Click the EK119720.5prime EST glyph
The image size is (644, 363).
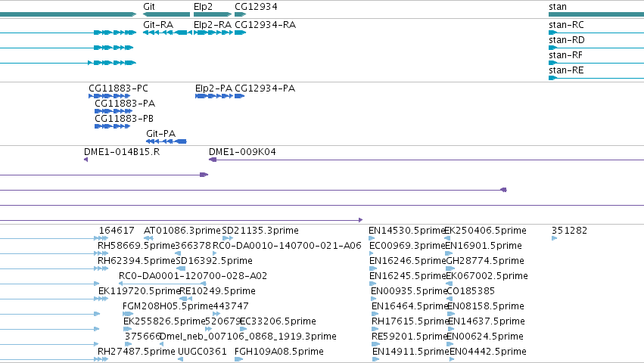(101, 299)
